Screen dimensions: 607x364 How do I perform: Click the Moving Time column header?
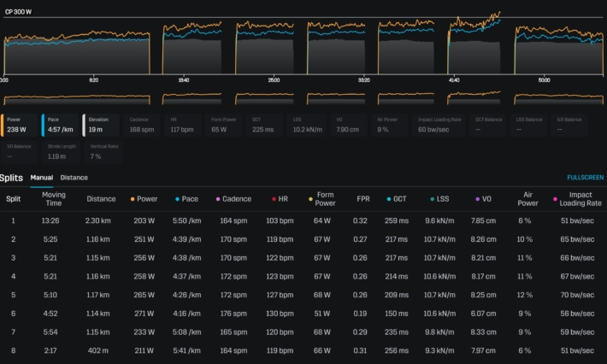(54, 199)
